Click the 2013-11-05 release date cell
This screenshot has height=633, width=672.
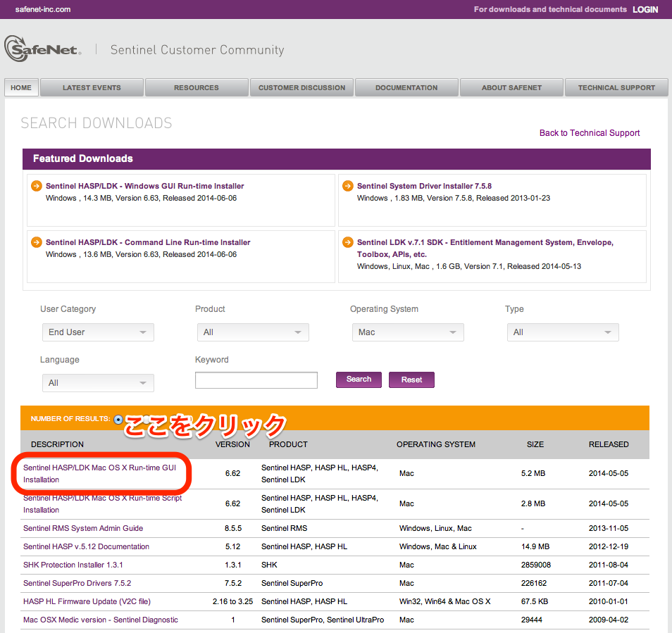[x=609, y=528]
